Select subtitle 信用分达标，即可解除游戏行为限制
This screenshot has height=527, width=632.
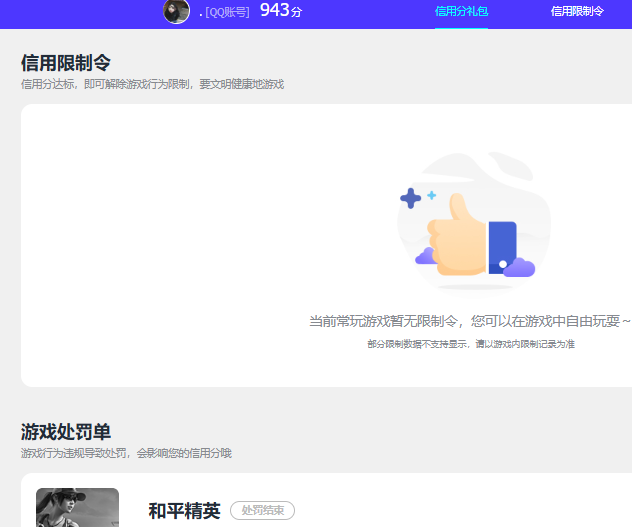(x=152, y=84)
